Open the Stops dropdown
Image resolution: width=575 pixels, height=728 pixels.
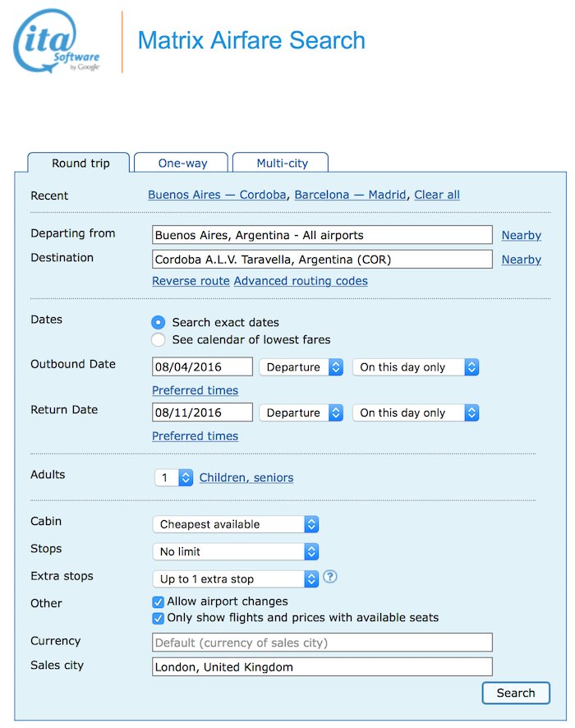[x=235, y=551]
